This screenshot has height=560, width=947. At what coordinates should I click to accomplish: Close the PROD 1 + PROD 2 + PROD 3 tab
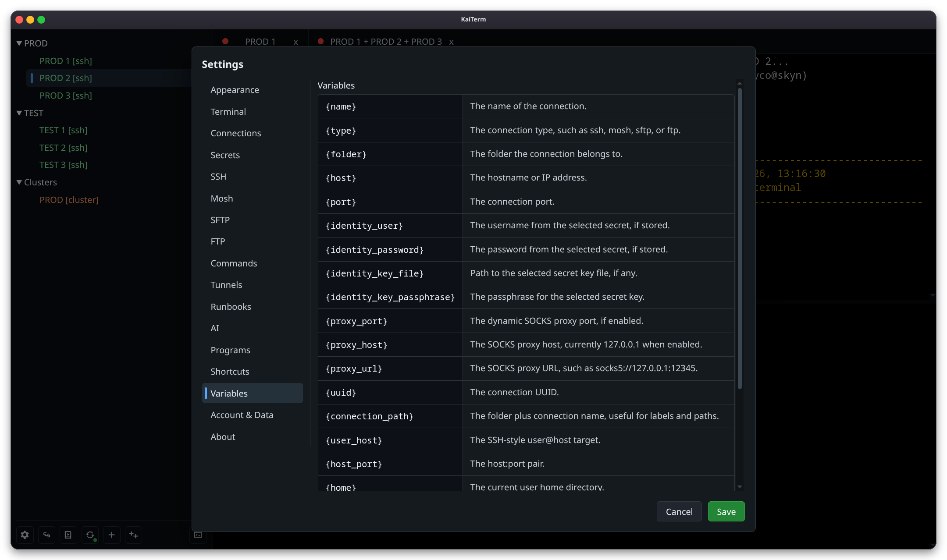(451, 42)
